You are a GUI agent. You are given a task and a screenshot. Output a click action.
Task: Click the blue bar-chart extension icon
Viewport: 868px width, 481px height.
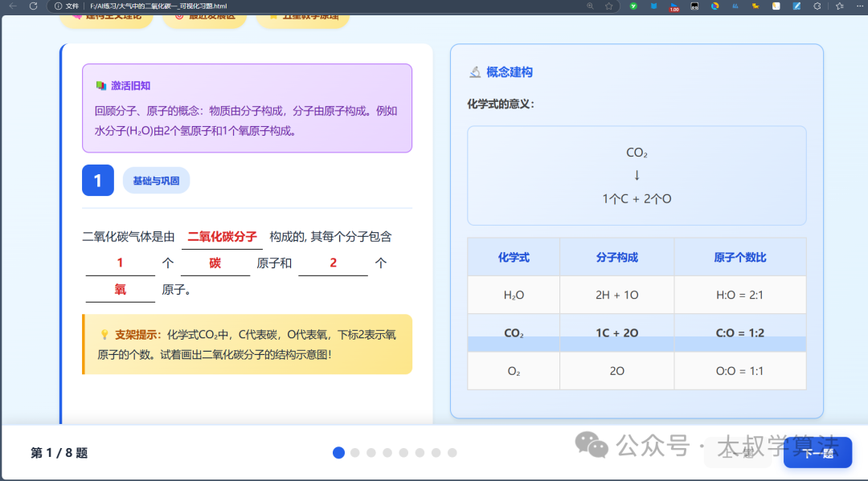[x=735, y=6]
